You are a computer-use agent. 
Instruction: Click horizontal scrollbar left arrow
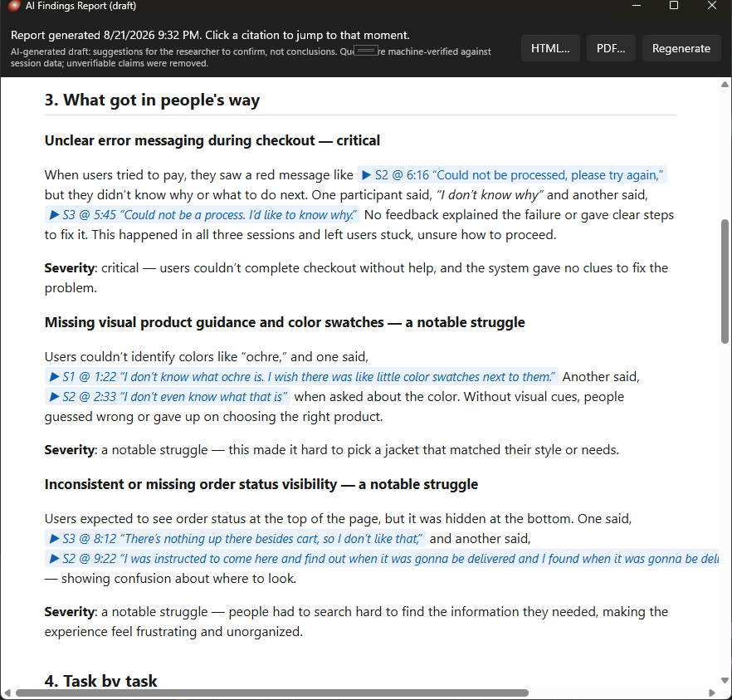[7, 693]
